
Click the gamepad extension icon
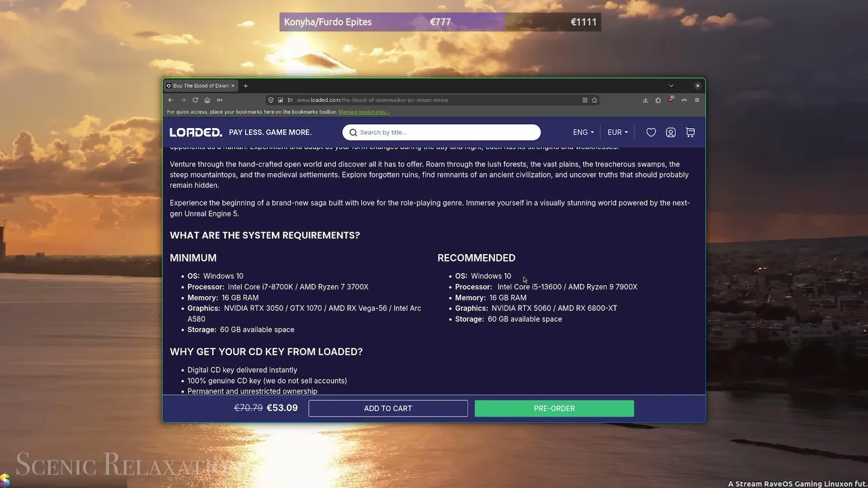coord(684,100)
